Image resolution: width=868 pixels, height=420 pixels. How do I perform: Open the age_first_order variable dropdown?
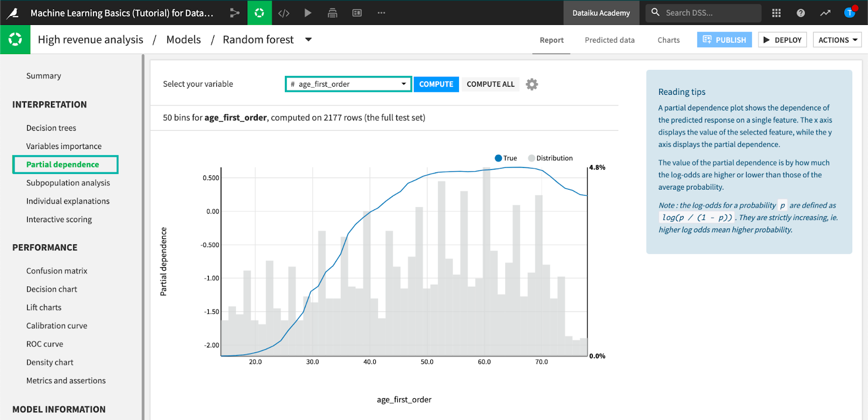[x=348, y=84]
